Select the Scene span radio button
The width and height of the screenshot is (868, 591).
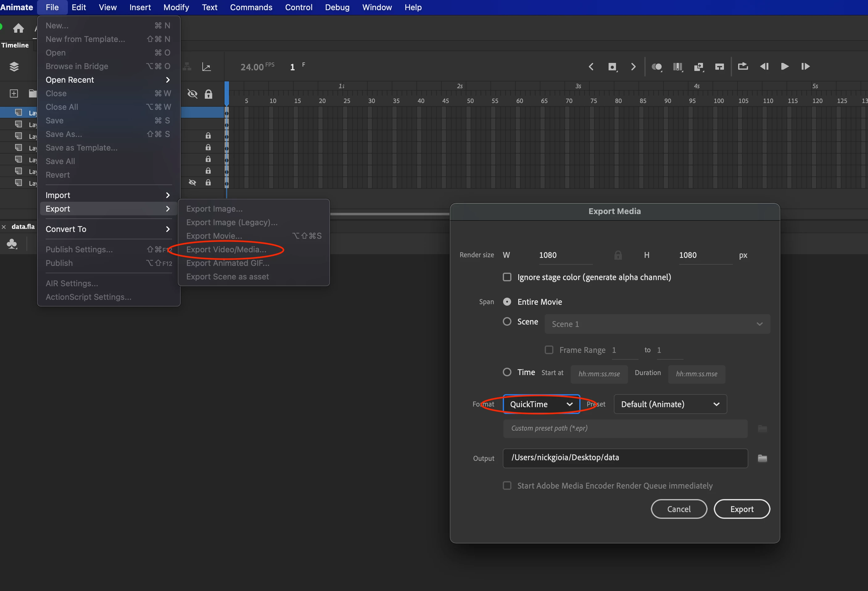(507, 322)
